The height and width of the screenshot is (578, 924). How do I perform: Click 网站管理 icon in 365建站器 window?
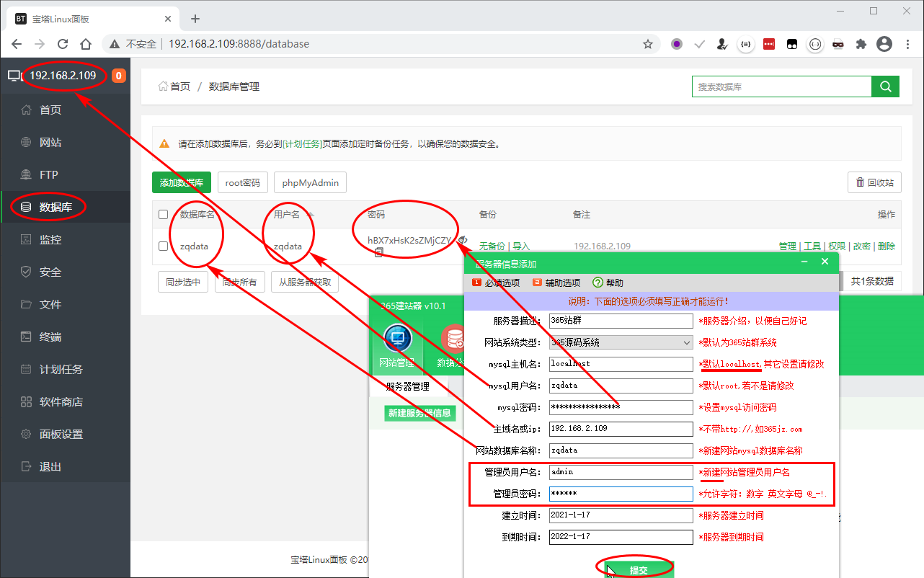click(x=397, y=346)
